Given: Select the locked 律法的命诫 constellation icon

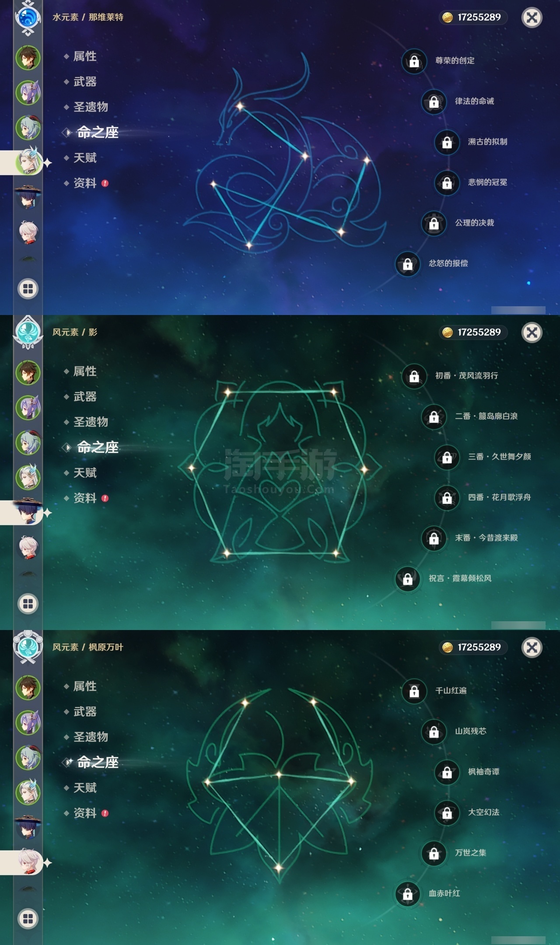Looking at the screenshot, I should pos(434,102).
